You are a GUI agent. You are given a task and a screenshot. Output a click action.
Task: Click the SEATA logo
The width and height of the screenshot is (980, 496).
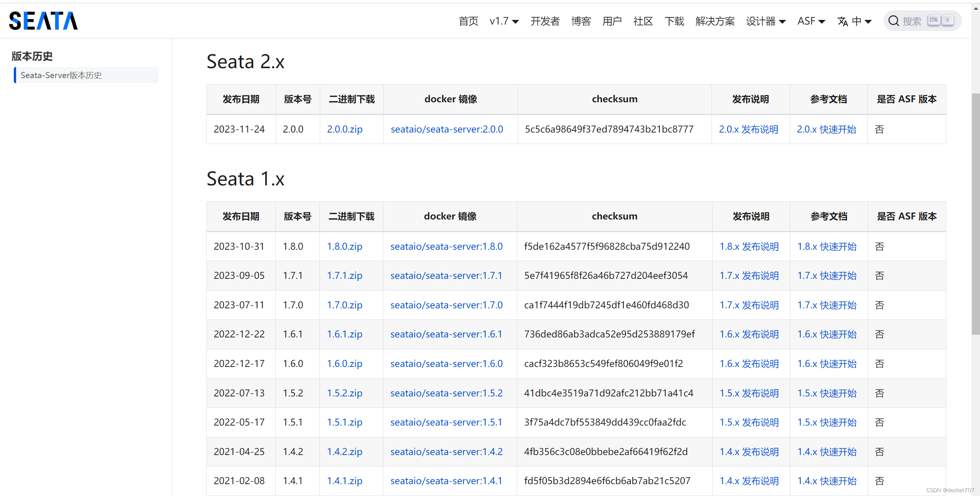click(43, 20)
